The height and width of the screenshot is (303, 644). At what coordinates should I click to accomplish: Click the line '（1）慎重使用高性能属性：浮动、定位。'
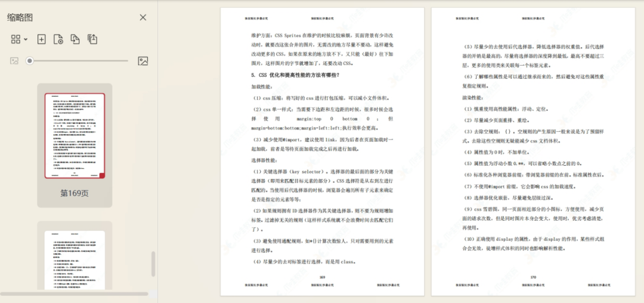click(x=505, y=109)
